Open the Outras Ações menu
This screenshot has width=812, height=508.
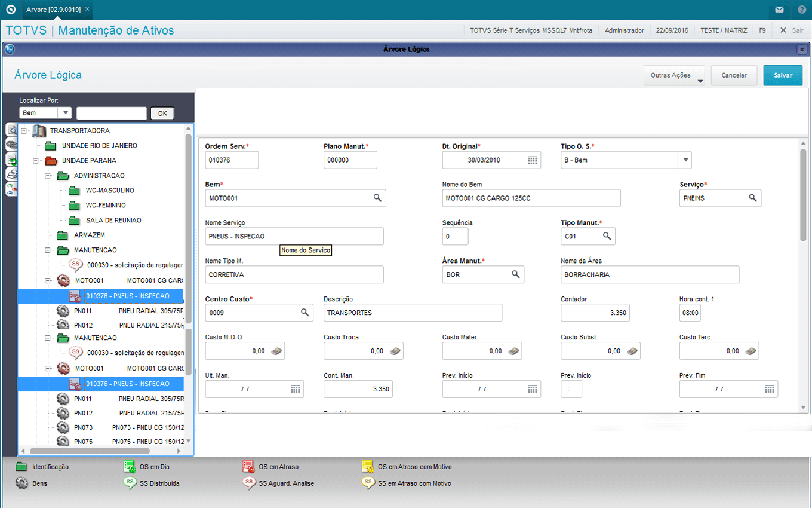click(675, 76)
